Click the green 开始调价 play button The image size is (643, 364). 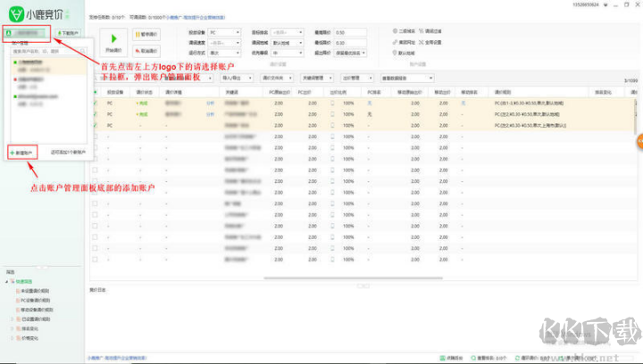pyautogui.click(x=113, y=42)
